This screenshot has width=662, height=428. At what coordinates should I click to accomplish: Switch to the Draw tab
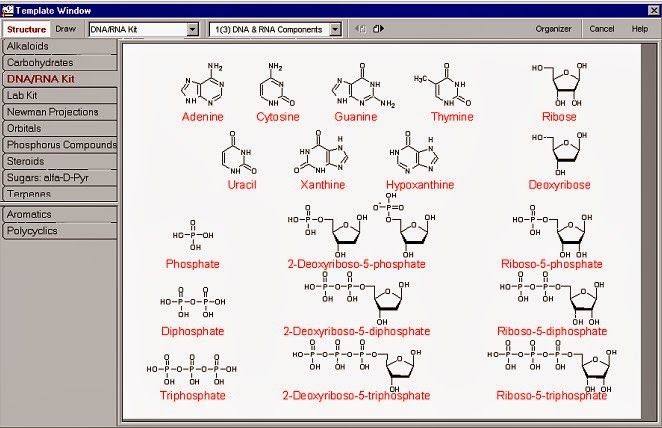(x=65, y=29)
